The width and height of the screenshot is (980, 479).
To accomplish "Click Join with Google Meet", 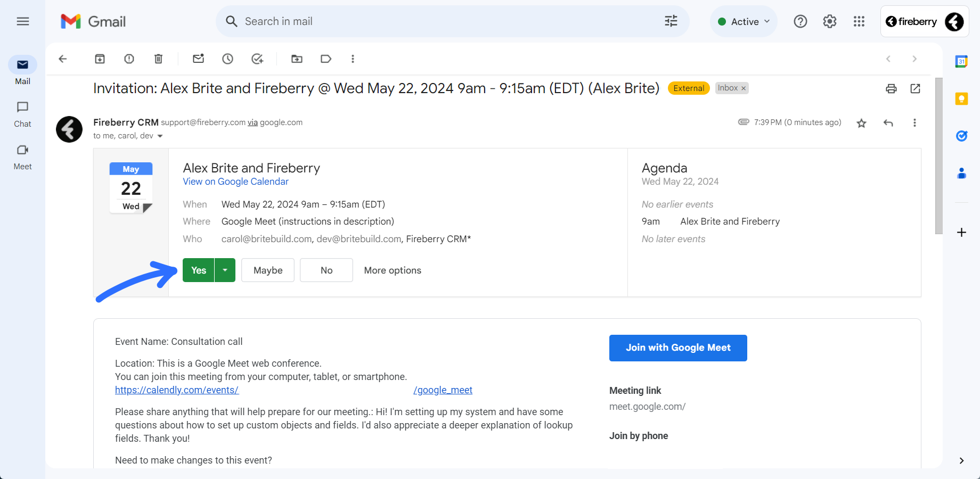I will pos(678,348).
